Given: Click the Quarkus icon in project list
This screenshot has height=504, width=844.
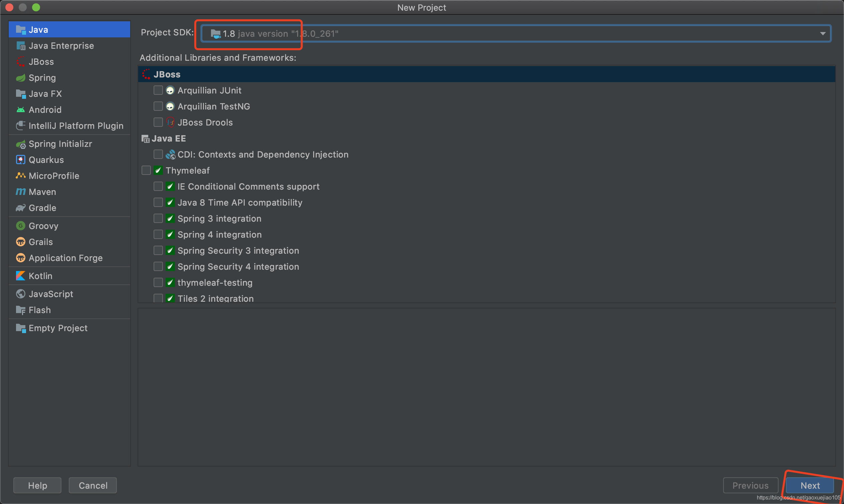Looking at the screenshot, I should click(21, 160).
